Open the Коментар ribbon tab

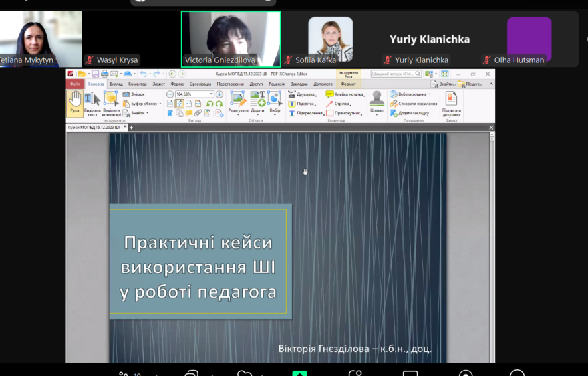[137, 84]
